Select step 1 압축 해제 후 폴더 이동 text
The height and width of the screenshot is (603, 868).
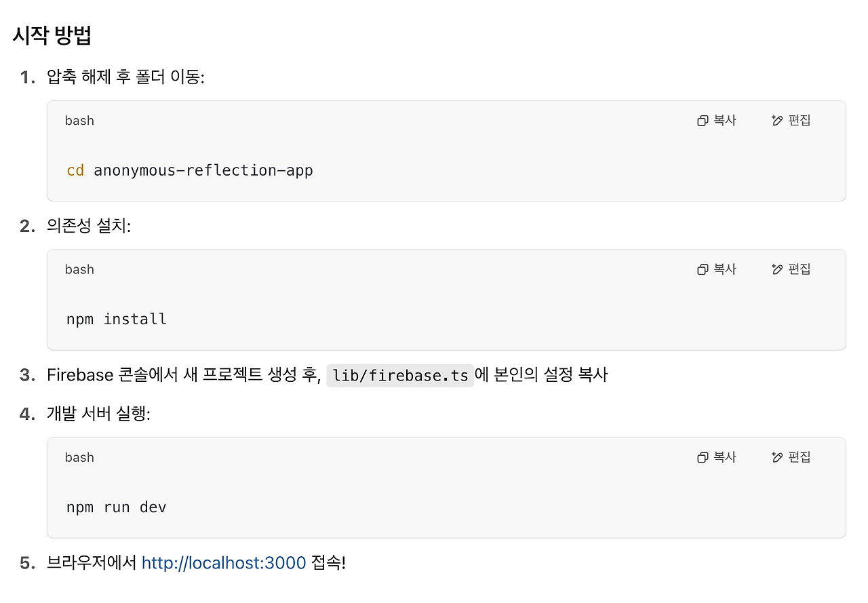tap(125, 77)
